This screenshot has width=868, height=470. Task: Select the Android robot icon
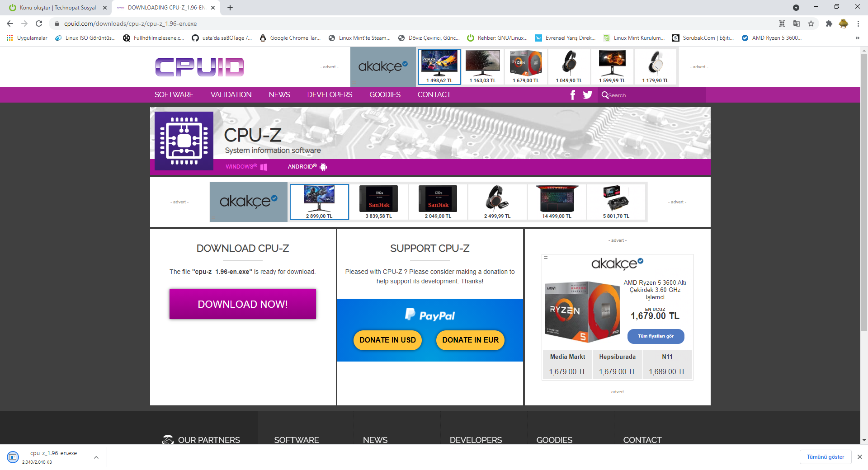click(323, 167)
